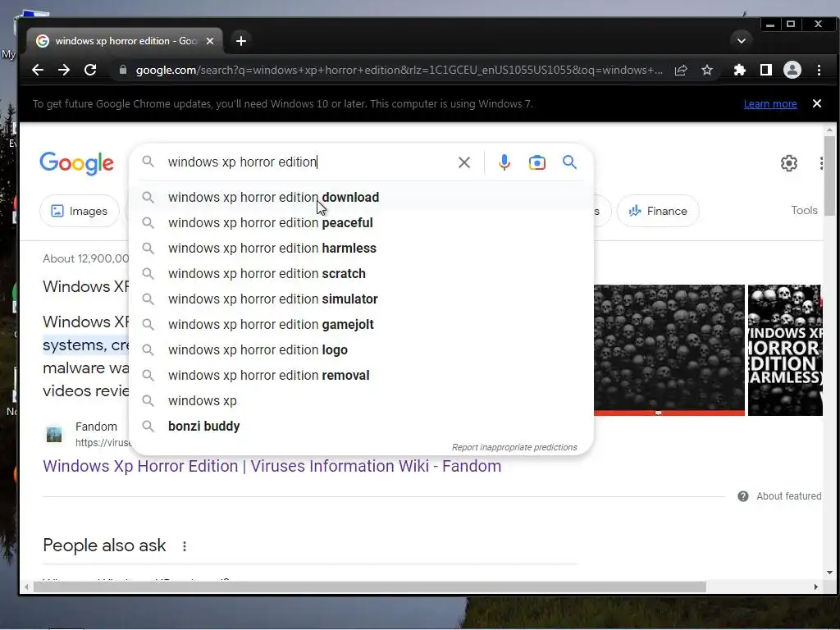
Task: Select suggestion 'windows xp horror edition scratch'
Action: click(x=362, y=274)
